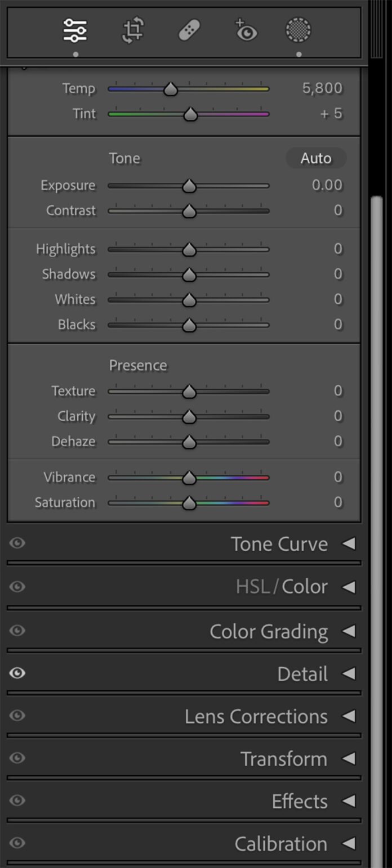Open the Crop tool

click(131, 31)
